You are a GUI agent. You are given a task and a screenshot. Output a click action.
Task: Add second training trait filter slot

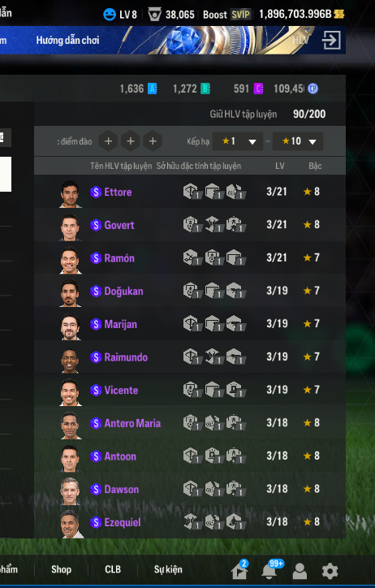click(x=131, y=141)
